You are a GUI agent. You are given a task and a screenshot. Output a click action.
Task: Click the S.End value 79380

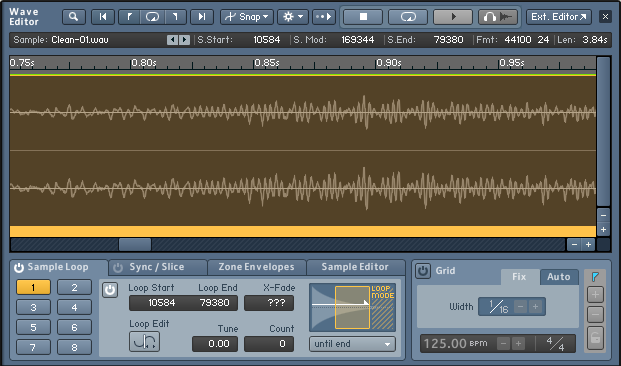tap(448, 40)
